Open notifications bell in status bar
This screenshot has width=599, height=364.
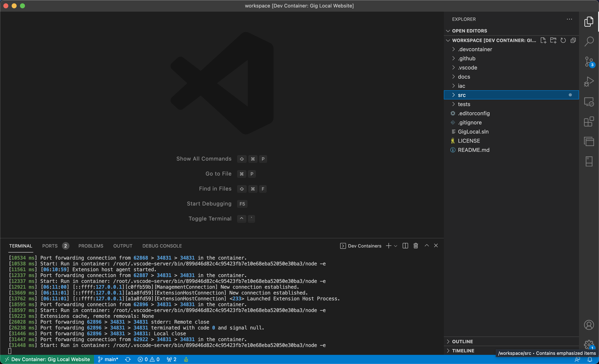(x=590, y=359)
